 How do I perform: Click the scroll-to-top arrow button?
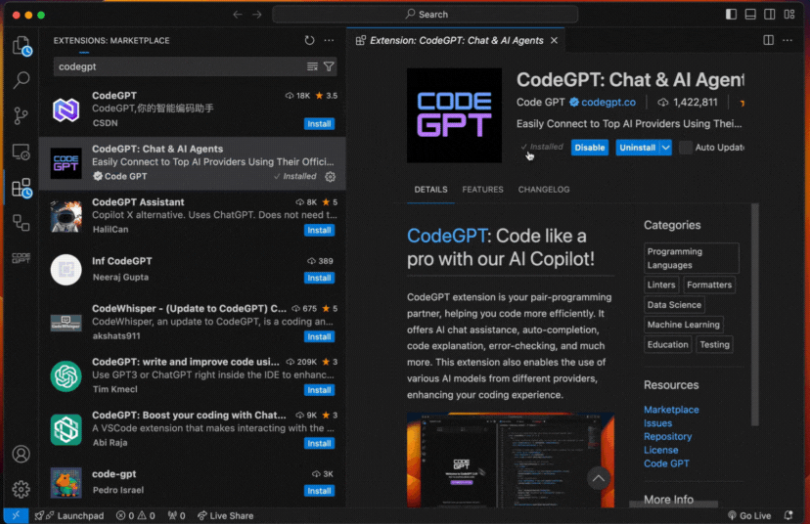[x=598, y=479]
